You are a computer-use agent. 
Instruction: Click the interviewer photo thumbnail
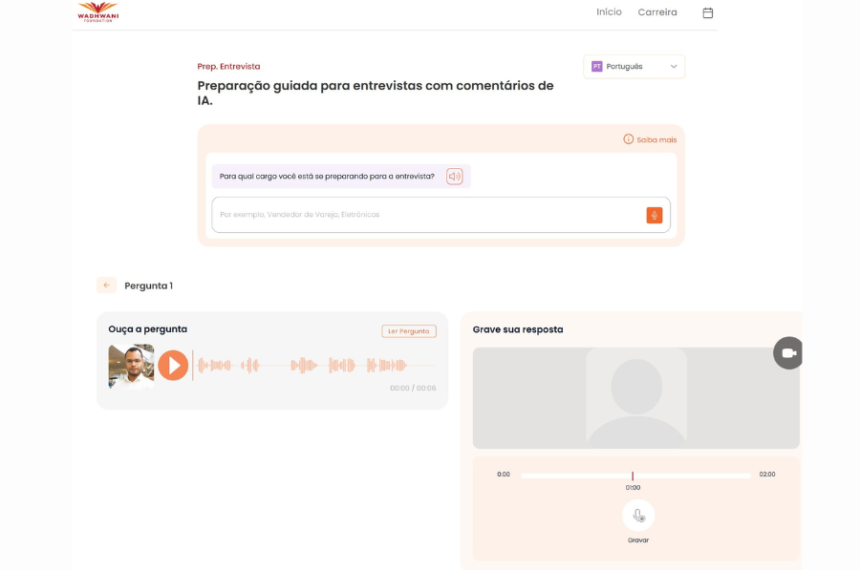click(131, 366)
